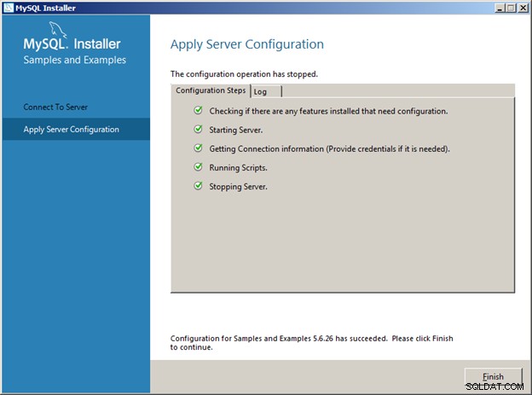
Task: Select the Configuration Steps tab
Action: click(211, 90)
